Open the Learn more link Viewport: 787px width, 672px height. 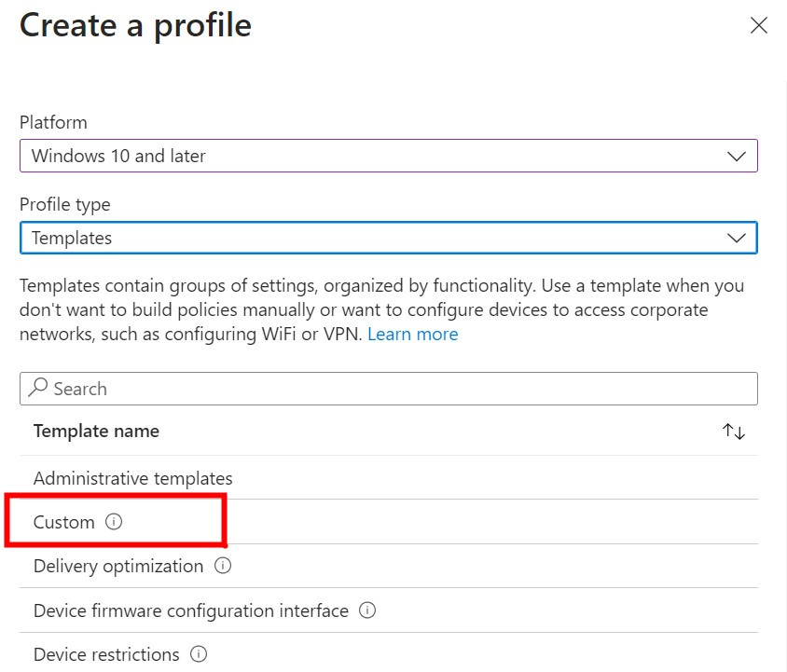[x=413, y=334]
